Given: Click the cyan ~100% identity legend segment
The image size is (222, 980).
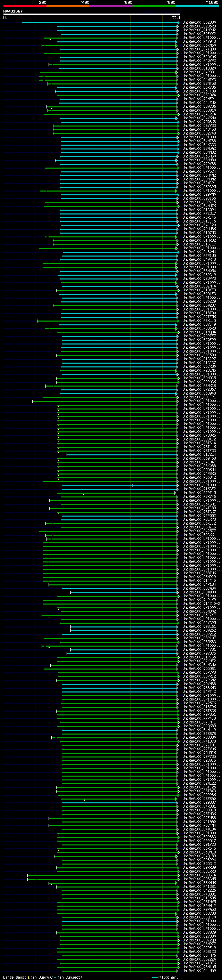Looking at the screenshot, I should [x=197, y=6].
